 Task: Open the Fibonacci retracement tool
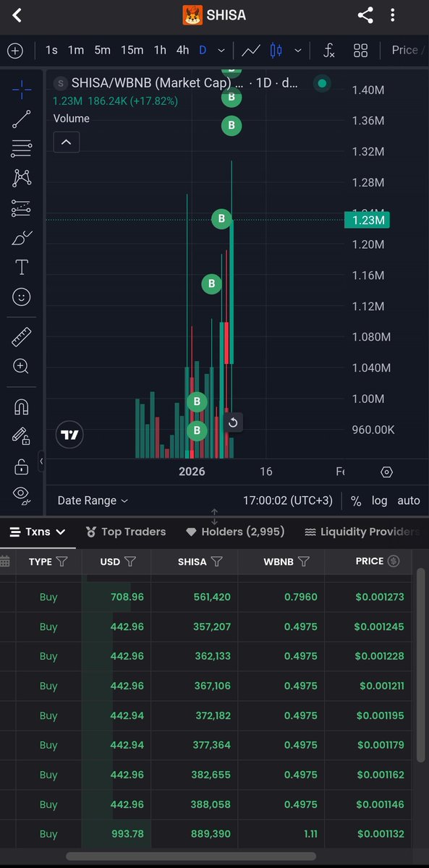[22, 149]
